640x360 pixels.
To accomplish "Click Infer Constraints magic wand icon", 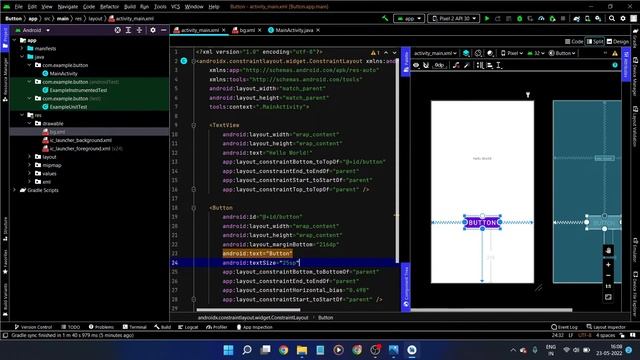I will 467,65.
